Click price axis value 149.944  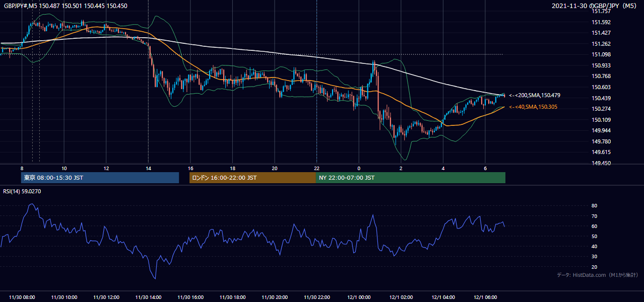click(x=601, y=130)
